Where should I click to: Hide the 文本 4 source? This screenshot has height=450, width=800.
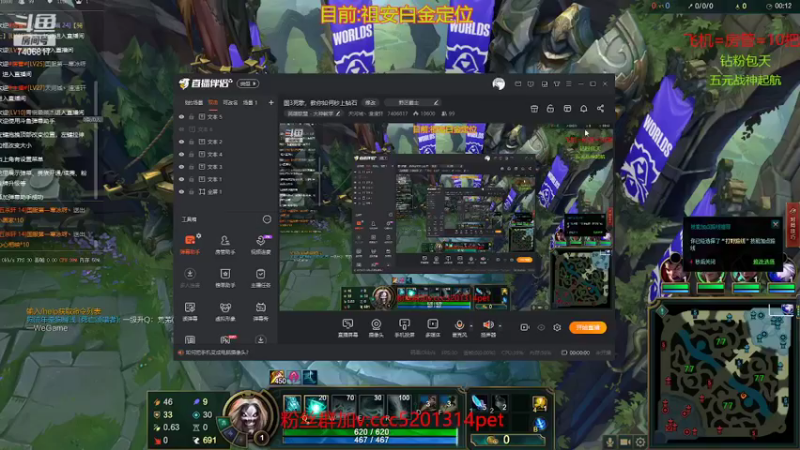coord(181,154)
